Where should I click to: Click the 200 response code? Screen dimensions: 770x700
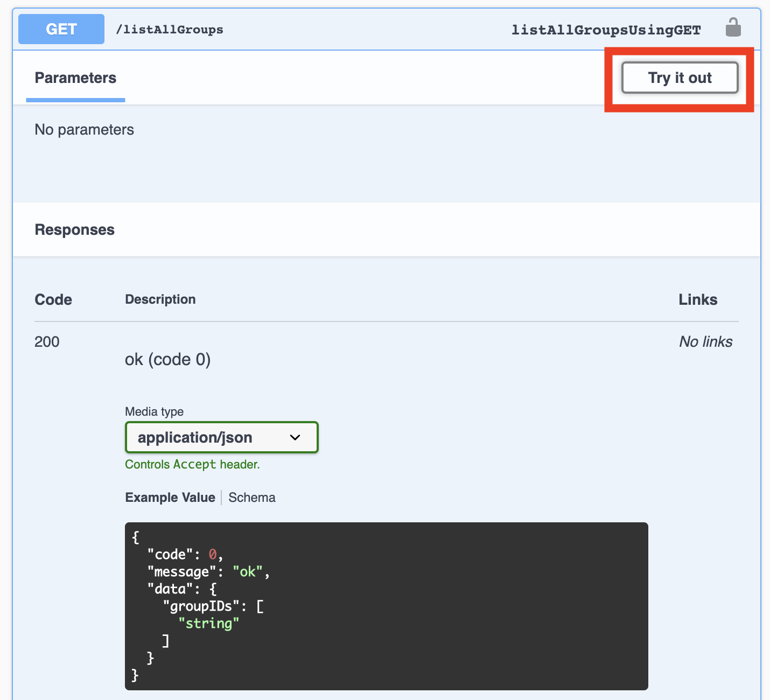[x=47, y=341]
